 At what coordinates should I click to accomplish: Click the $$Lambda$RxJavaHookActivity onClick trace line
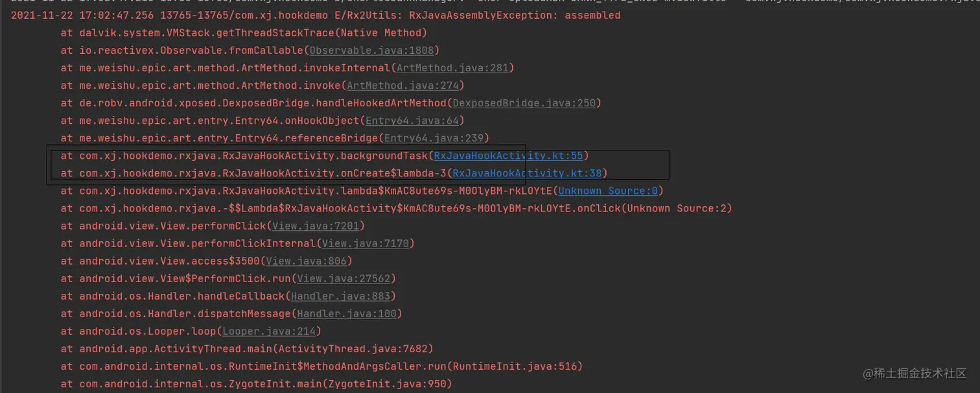[397, 208]
